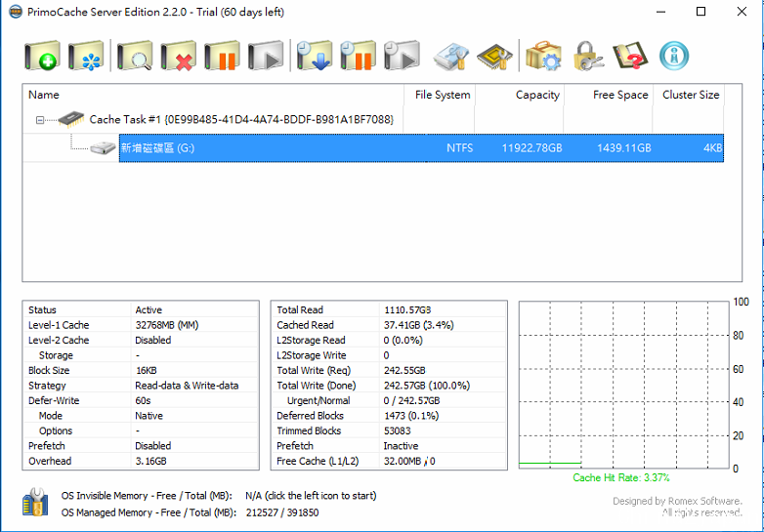
Task: Click Cache Hit Rate: 3.37% label
Action: pyautogui.click(x=620, y=477)
